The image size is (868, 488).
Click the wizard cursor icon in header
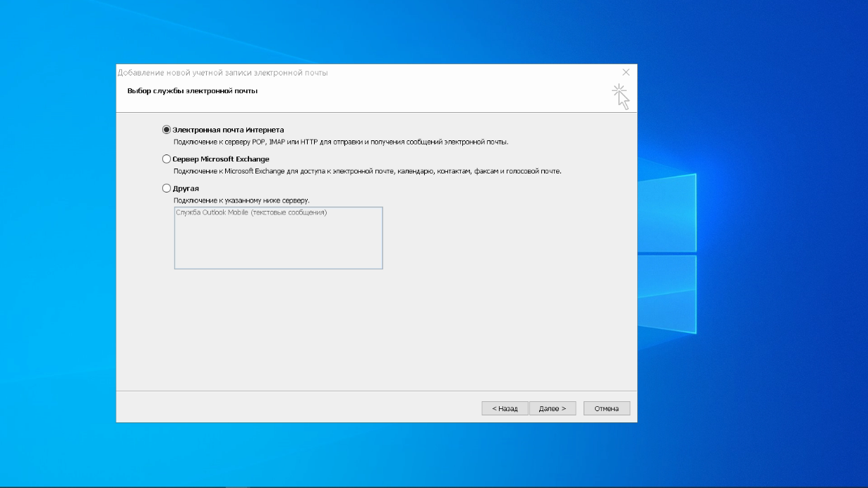coord(620,97)
